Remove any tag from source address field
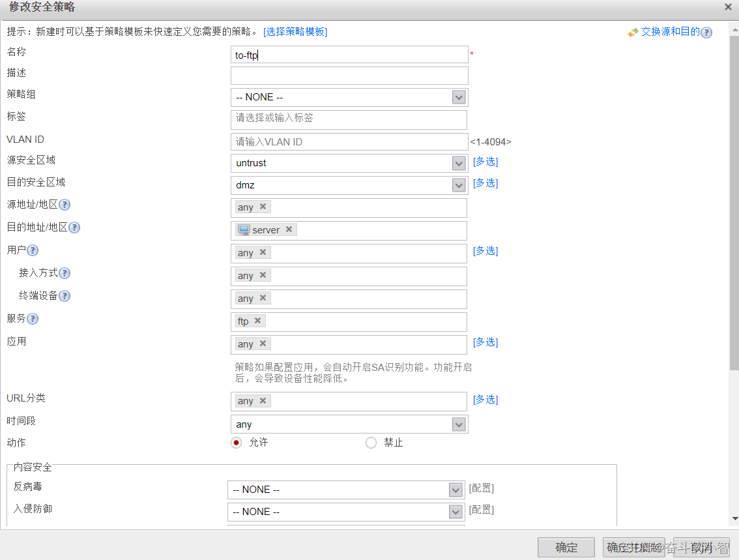 [263, 207]
